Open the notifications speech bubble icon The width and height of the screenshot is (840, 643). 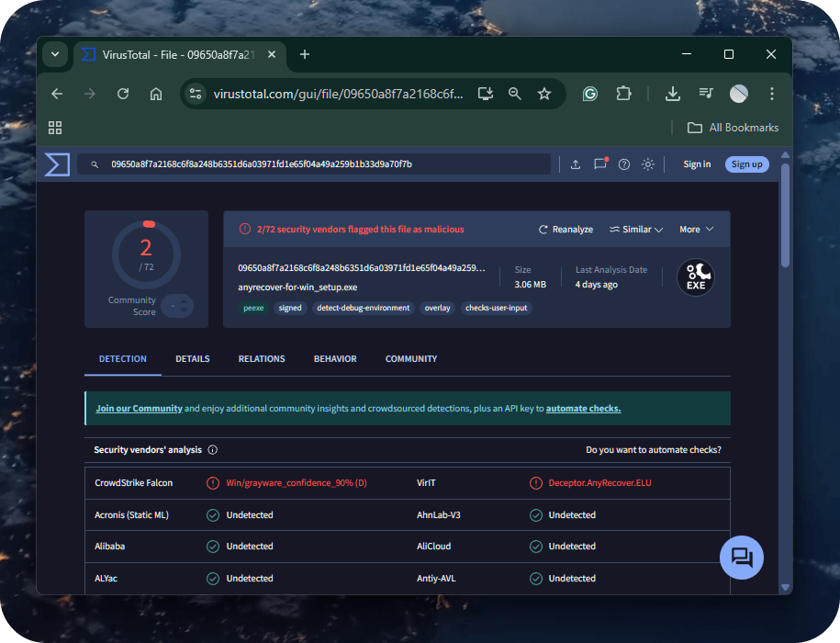point(600,164)
